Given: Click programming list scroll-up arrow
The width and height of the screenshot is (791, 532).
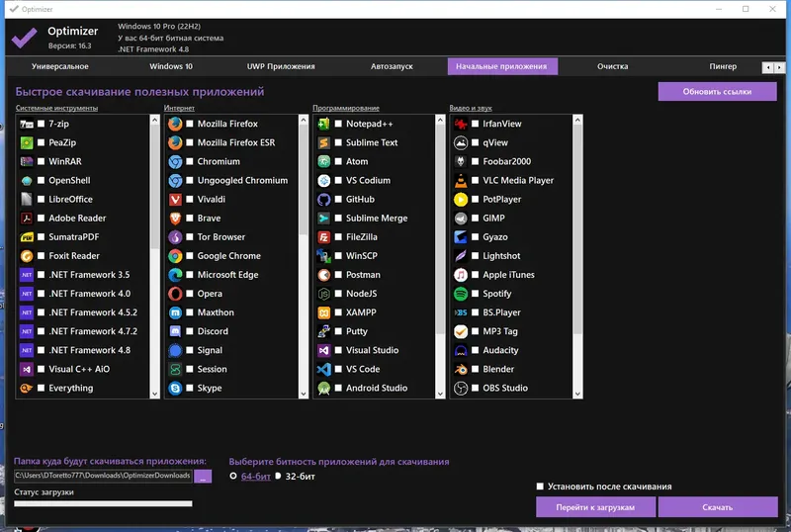Looking at the screenshot, I should [x=440, y=120].
